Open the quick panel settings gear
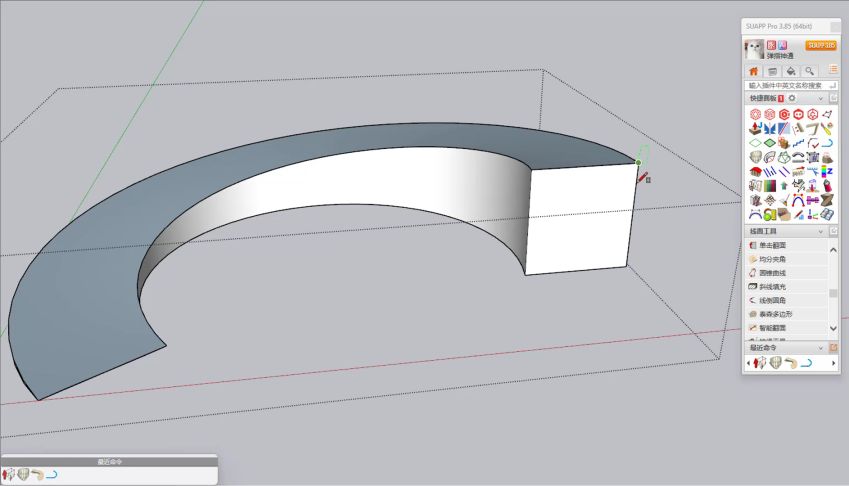The image size is (849, 486). pos(792,98)
